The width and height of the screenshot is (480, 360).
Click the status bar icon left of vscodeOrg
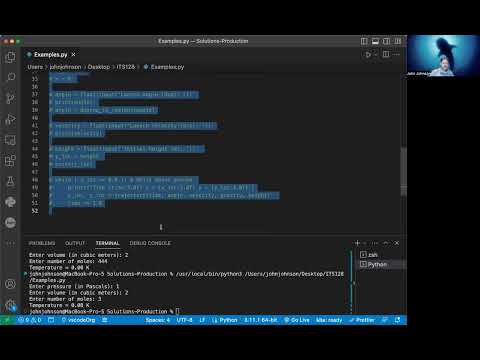point(51,320)
